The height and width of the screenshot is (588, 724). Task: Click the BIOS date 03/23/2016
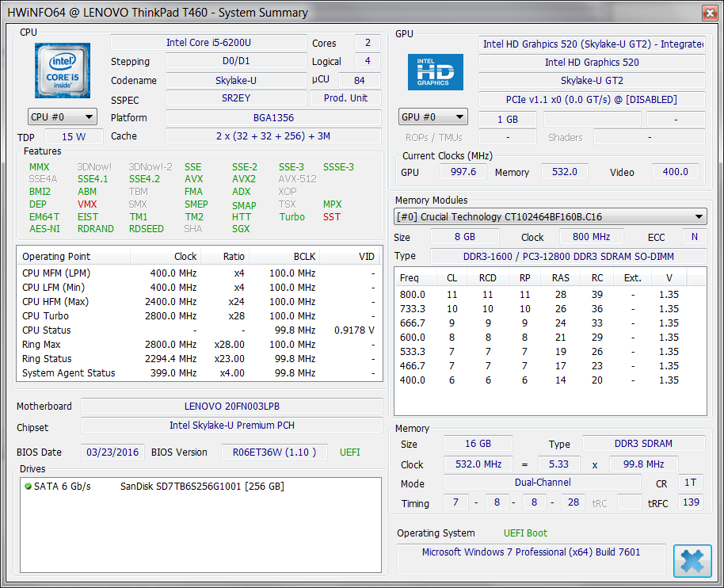click(x=112, y=452)
